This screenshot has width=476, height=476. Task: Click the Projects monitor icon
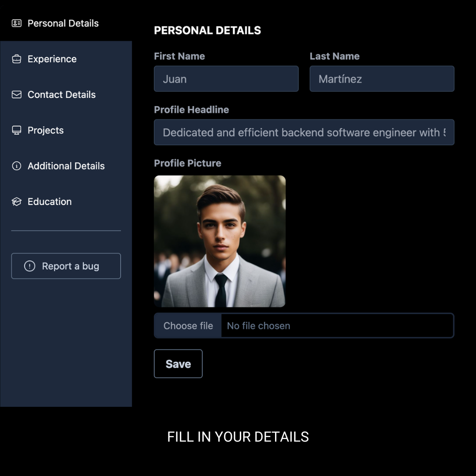16,130
